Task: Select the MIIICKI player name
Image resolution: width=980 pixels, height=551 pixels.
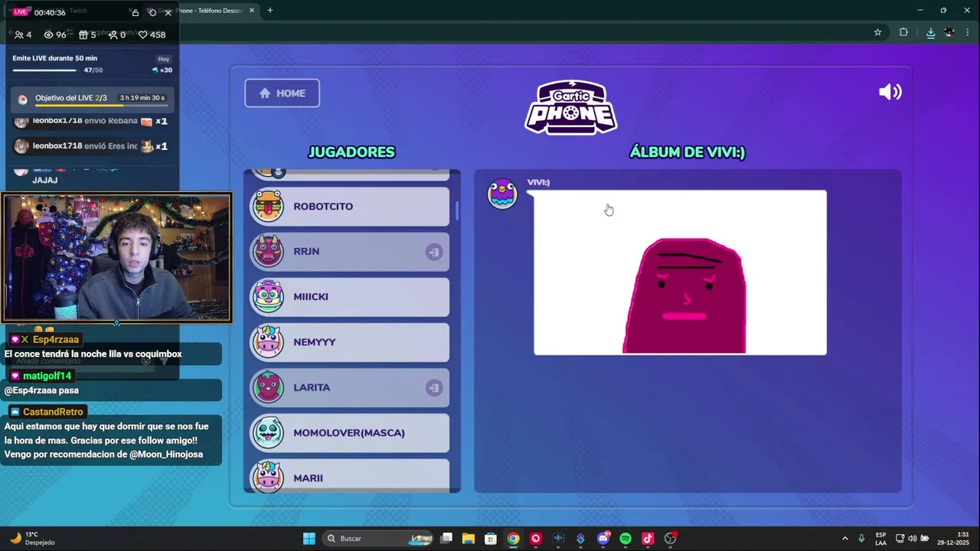Action: tap(311, 297)
